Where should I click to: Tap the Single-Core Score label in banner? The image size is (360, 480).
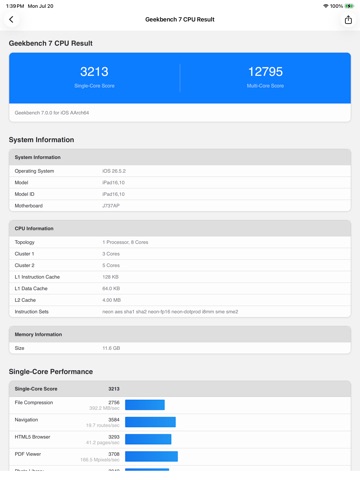94,86
